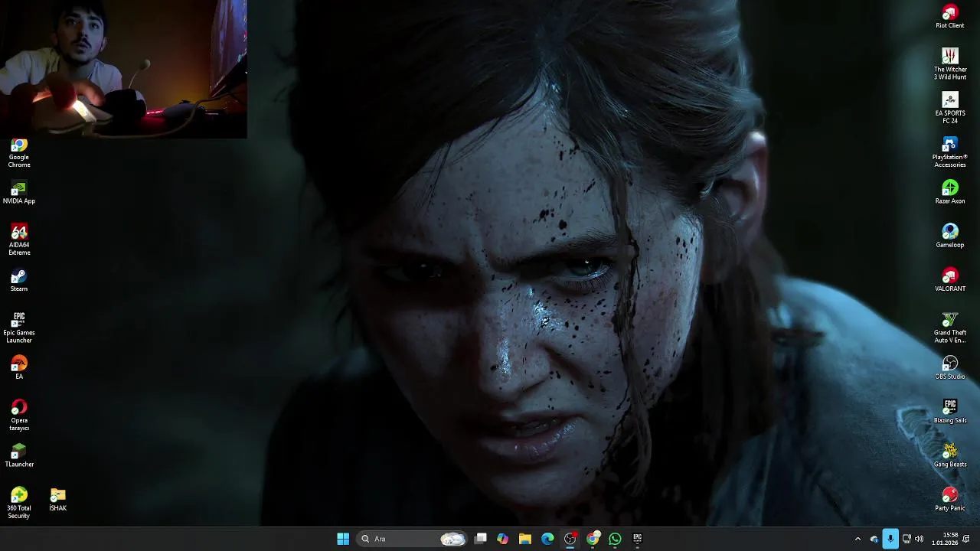Select the Grand Theft Auto V desktop icon

click(950, 328)
